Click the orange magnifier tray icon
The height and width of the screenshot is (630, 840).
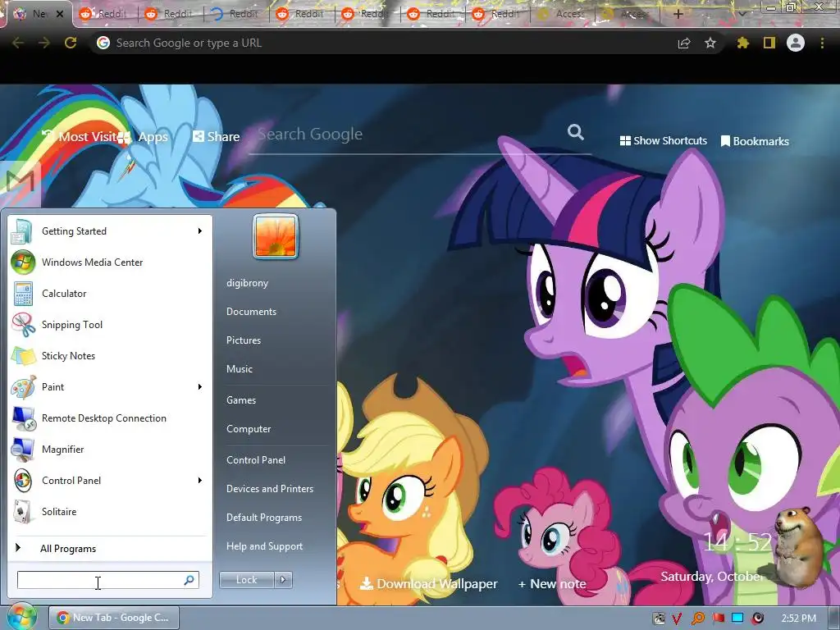coord(698,619)
